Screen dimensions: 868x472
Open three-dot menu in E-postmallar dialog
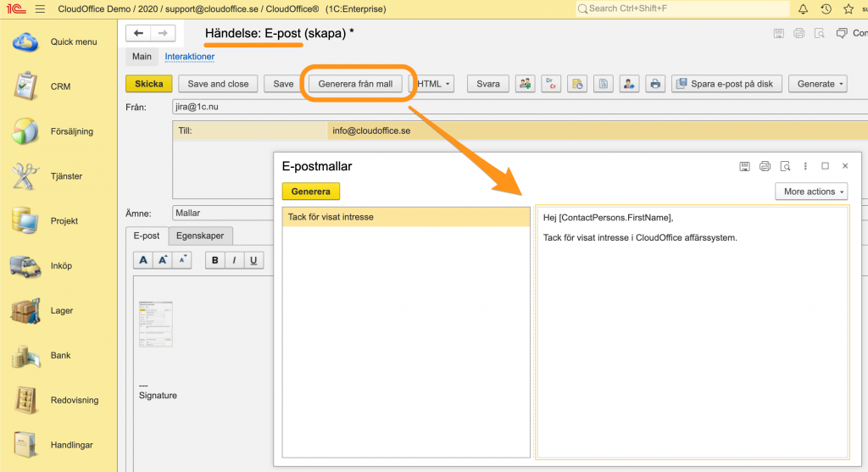click(805, 166)
